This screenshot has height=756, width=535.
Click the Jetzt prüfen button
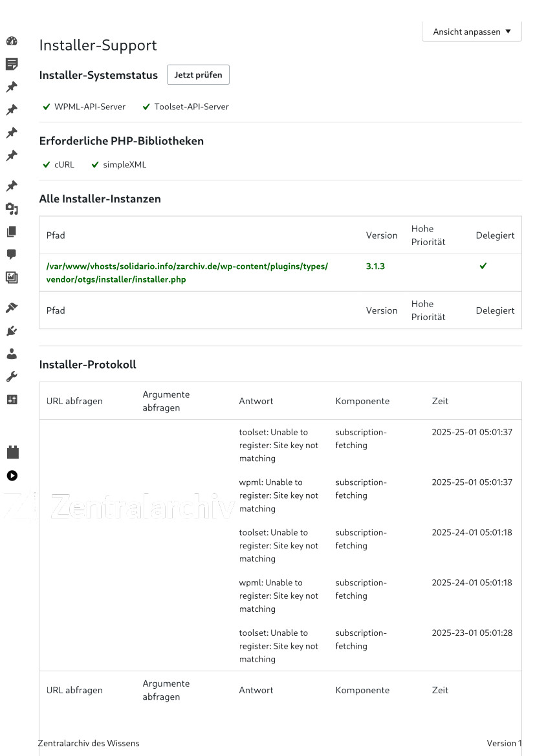point(198,75)
